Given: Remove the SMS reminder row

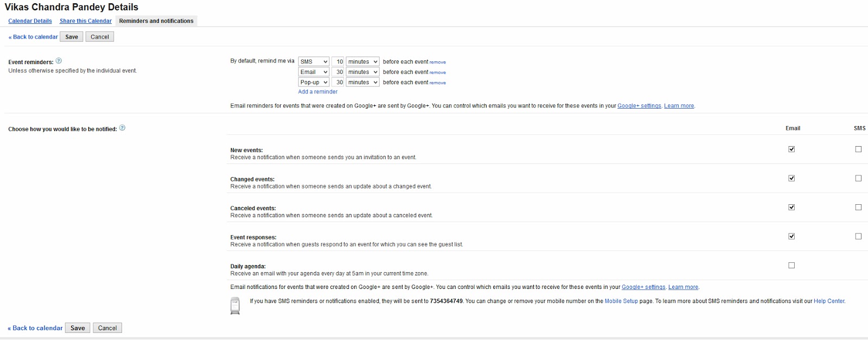Looking at the screenshot, I should coord(437,62).
